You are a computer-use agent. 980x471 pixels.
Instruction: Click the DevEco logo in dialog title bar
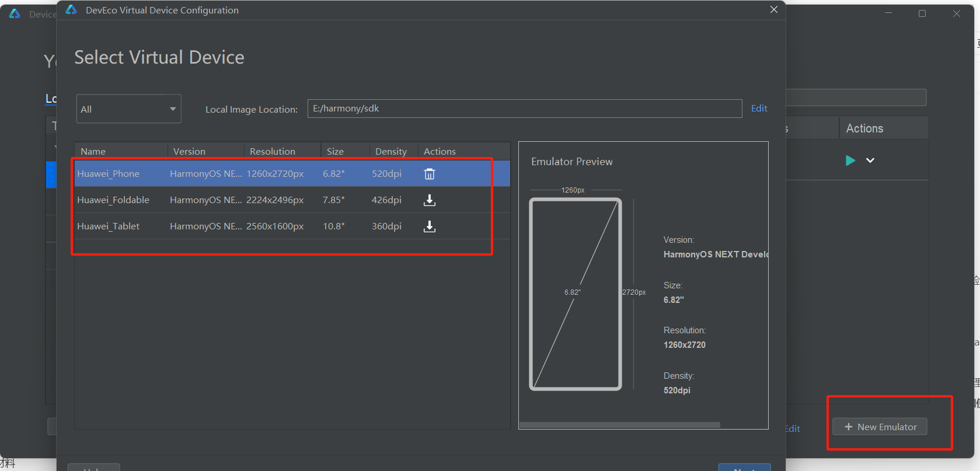point(71,10)
